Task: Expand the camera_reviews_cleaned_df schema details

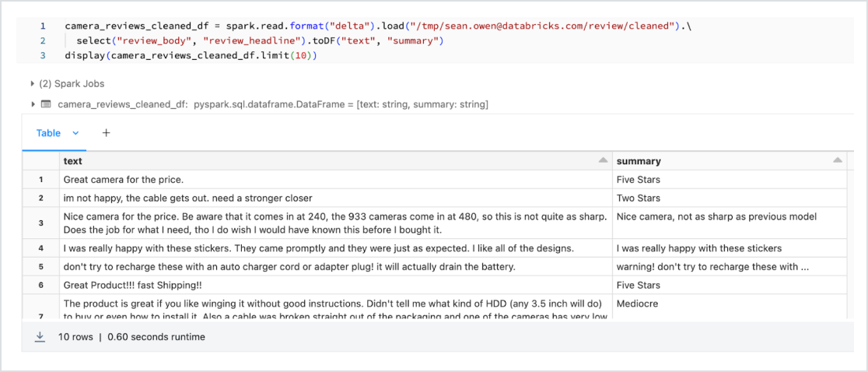Action: click(x=33, y=104)
